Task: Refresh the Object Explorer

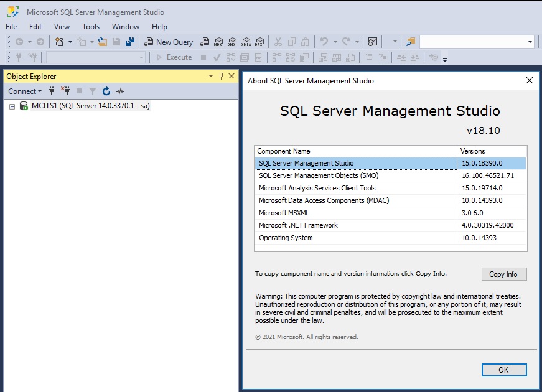Action: point(106,91)
